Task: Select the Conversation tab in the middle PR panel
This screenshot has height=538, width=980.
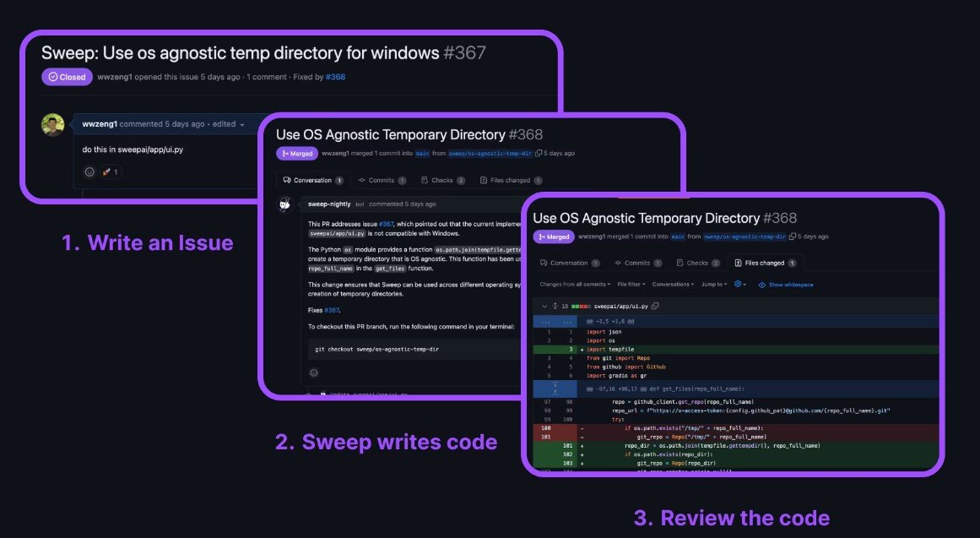Action: [x=313, y=180]
